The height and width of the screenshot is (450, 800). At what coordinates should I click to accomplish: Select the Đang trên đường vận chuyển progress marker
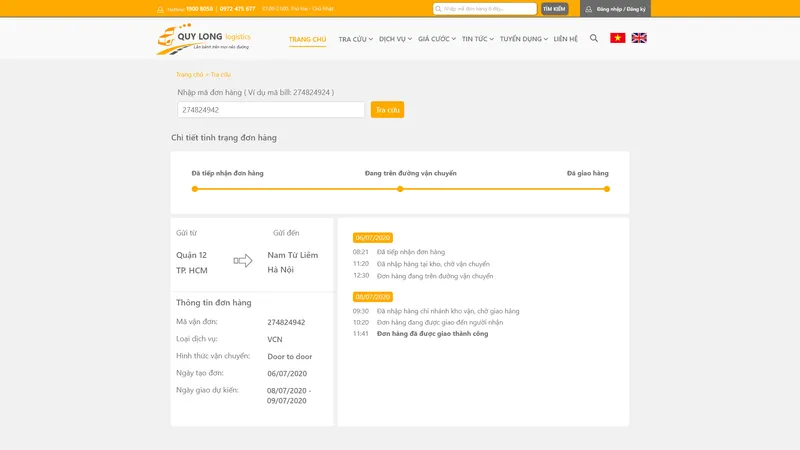(400, 189)
